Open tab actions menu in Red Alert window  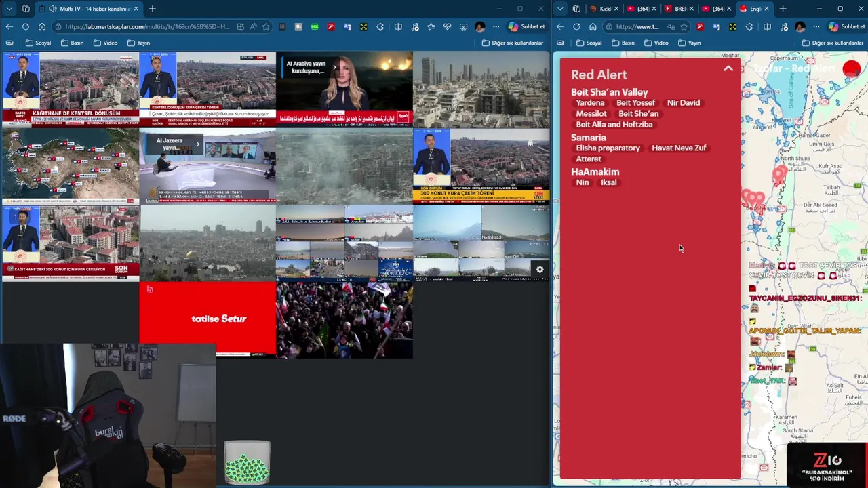[560, 9]
